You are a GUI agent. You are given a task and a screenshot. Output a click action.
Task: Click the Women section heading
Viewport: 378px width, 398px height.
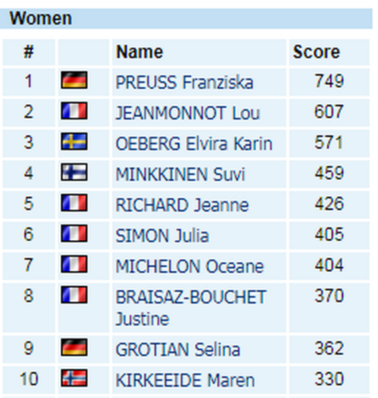(40, 18)
